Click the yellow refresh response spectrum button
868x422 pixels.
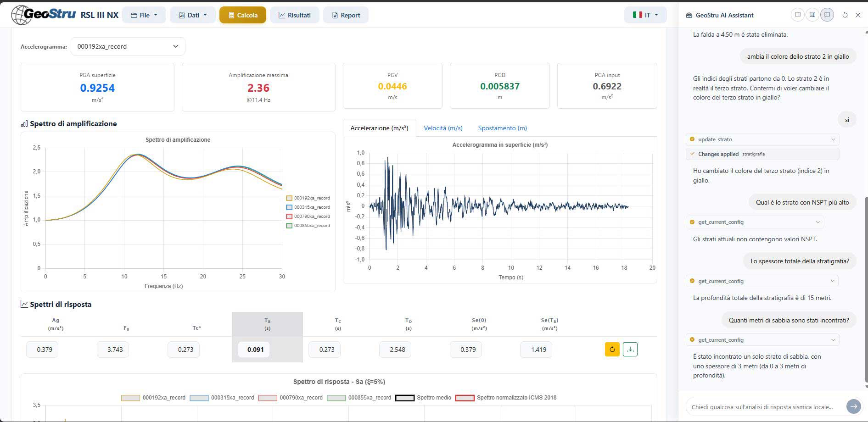coord(612,350)
